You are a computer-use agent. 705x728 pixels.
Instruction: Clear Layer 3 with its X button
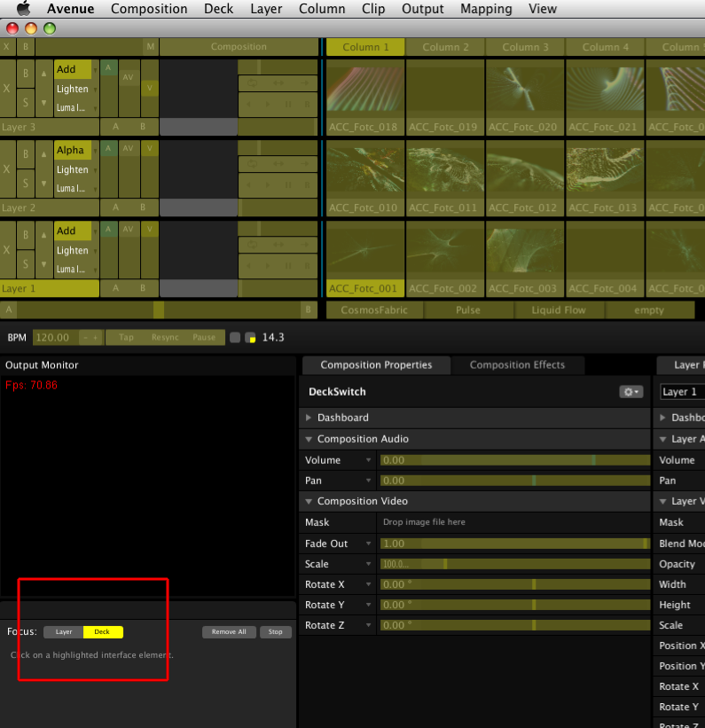click(x=7, y=89)
